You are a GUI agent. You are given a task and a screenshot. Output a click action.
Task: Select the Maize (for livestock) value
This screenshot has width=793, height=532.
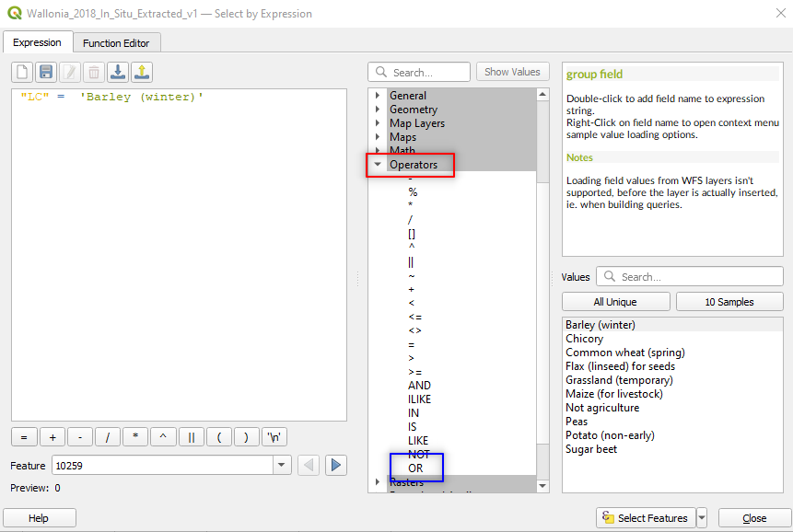click(614, 394)
